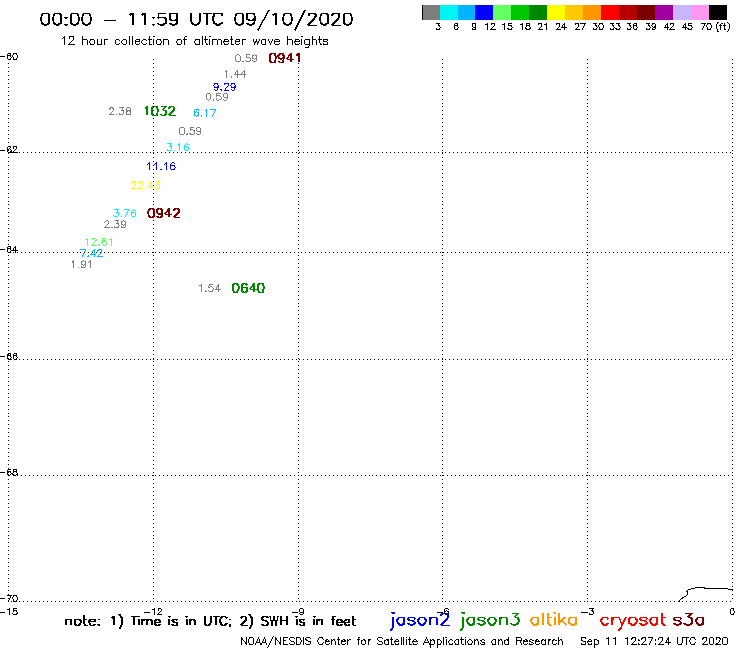Click the -9 longitude axis label
740x650 pixels.
tap(298, 612)
